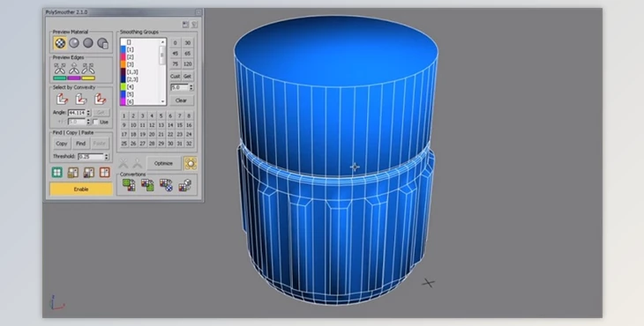This screenshot has width=644, height=326.
Task: Click the Threshold spinner arrows
Action: coord(107,157)
